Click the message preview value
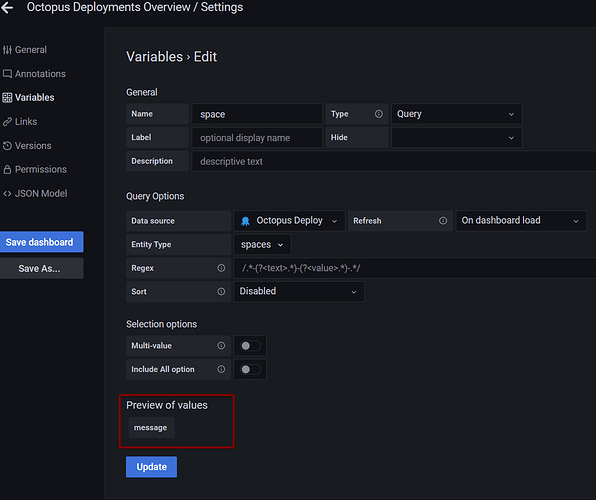596x500 pixels. coord(151,427)
